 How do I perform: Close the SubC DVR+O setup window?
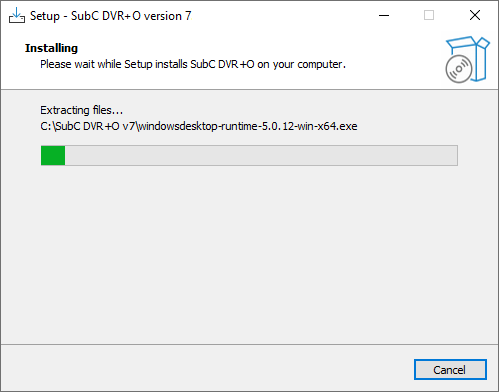tap(475, 15)
